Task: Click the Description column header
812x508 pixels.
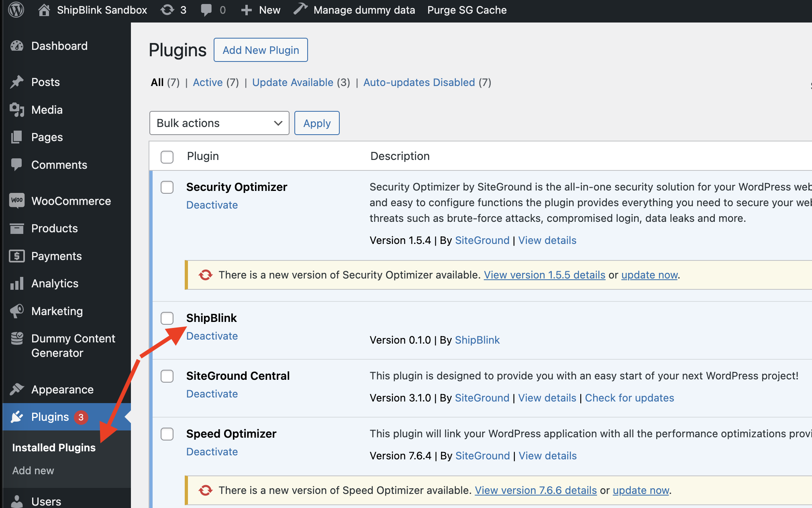Action: [400, 156]
